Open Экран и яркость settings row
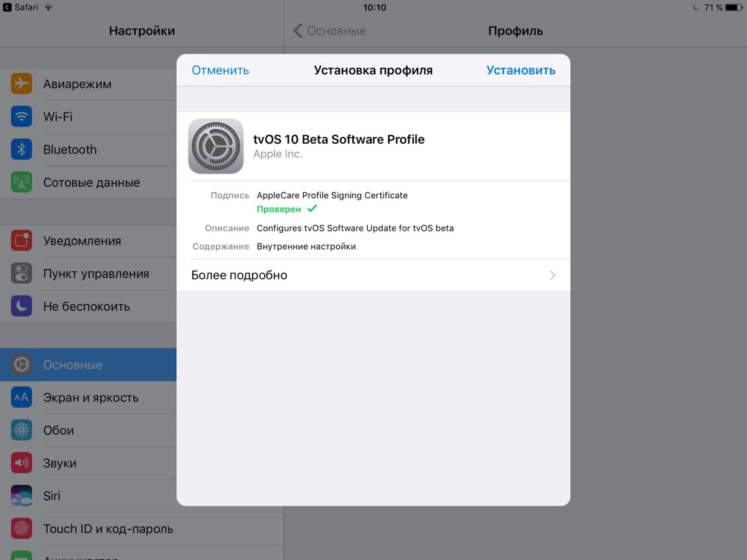The width and height of the screenshot is (747, 560). 88,397
